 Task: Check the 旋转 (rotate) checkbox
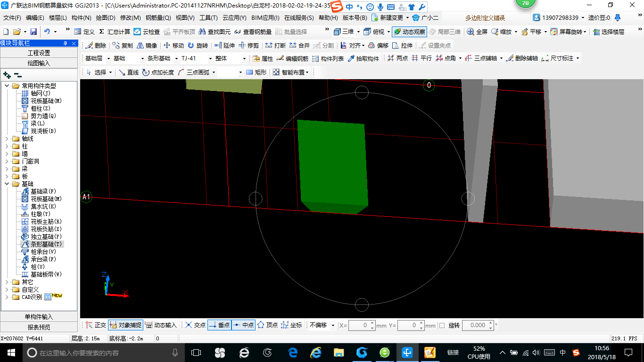442,325
